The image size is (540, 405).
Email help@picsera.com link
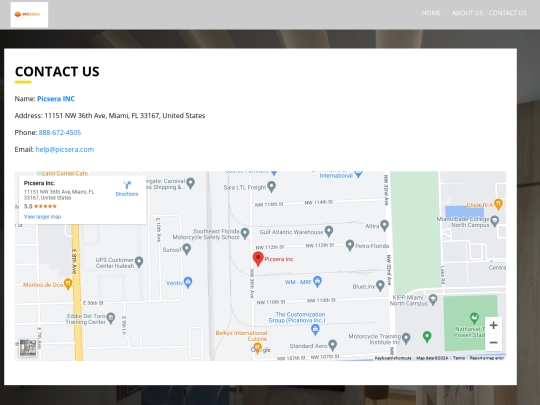coord(65,149)
